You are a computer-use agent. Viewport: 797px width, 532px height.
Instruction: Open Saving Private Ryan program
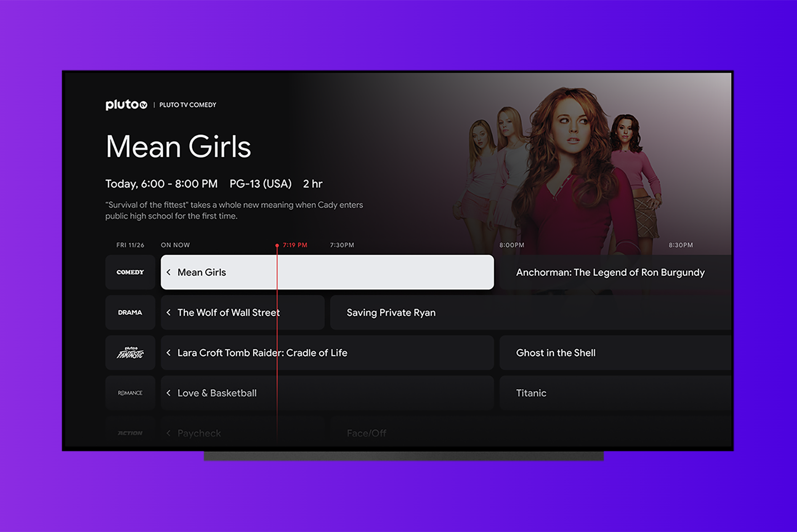391,313
